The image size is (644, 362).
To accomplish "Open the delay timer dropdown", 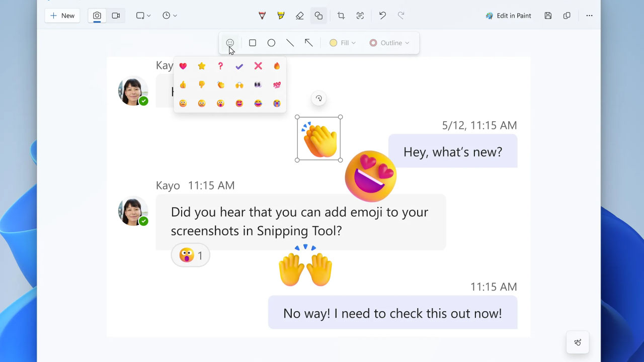I will coord(170,16).
